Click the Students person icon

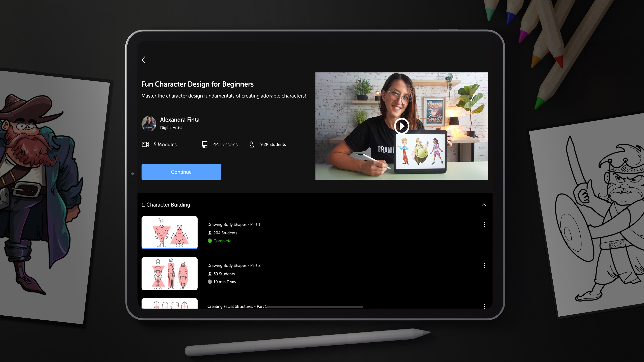[x=252, y=144]
